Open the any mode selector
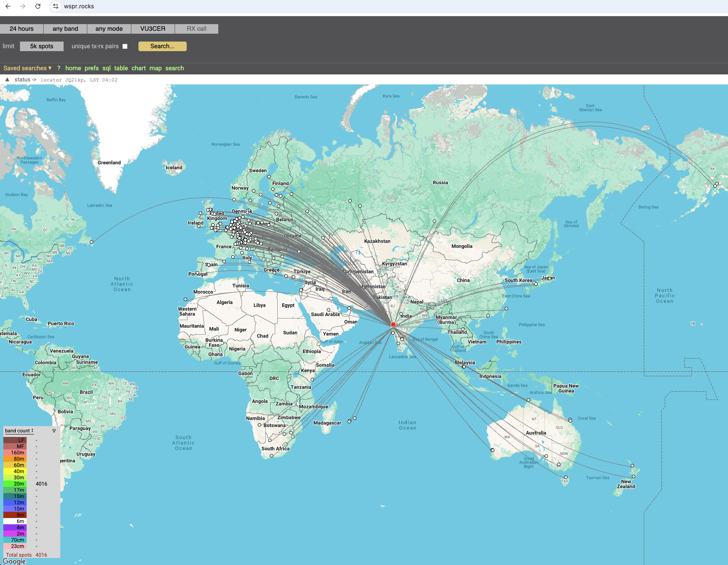This screenshot has width=728, height=565. click(109, 29)
